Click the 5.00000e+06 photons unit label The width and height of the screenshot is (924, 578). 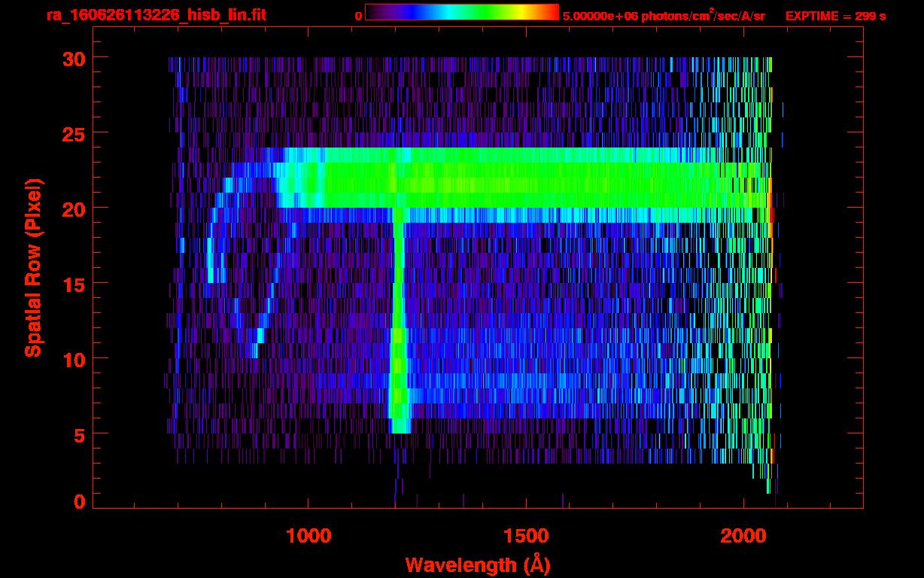point(664,16)
